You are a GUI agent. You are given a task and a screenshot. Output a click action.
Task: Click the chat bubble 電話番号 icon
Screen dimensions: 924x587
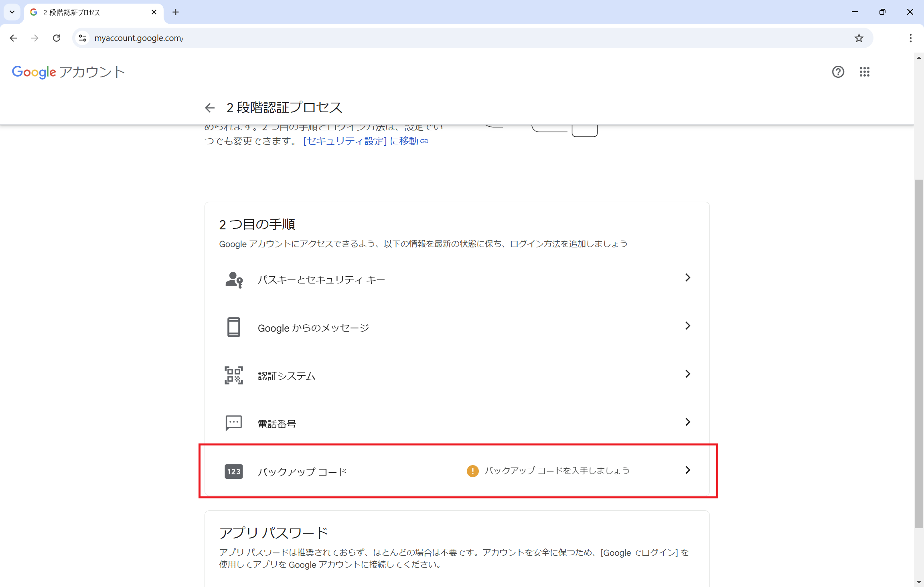click(x=234, y=423)
